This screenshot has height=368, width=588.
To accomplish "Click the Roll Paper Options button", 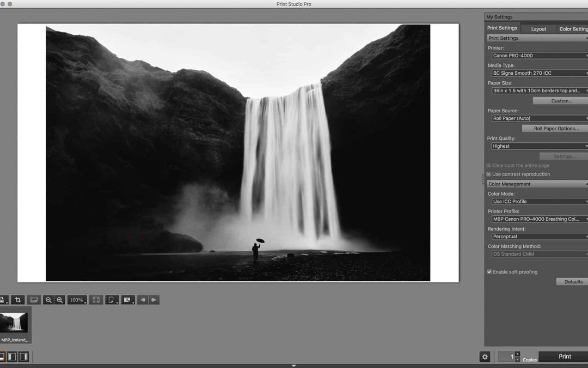I will coord(555,129).
